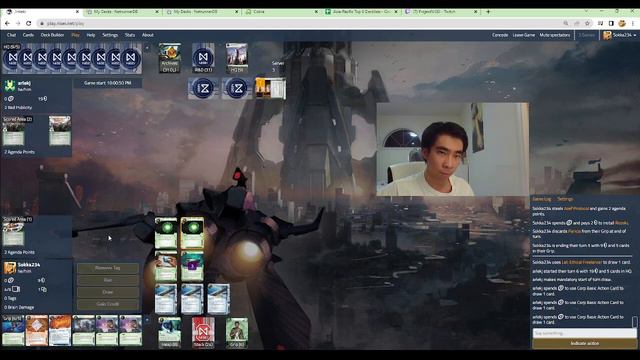The width and height of the screenshot is (640, 360).
Task: Bookmark this page with the star icon
Action: point(587,24)
